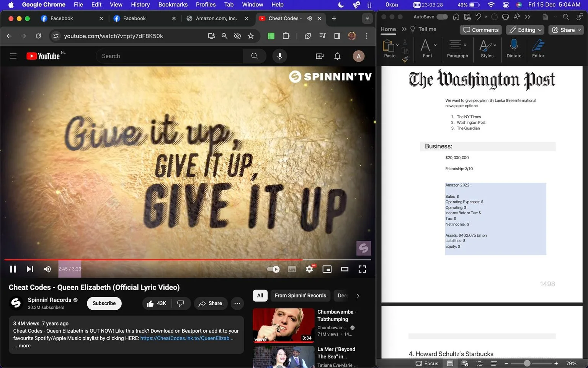
Task: Expand the video description with ...more
Action: (23, 345)
